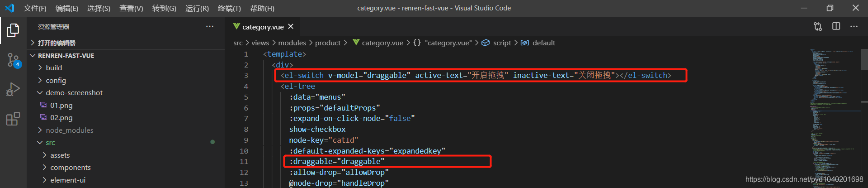Open the editor more actions menu
The height and width of the screenshot is (188, 868).
tap(854, 27)
